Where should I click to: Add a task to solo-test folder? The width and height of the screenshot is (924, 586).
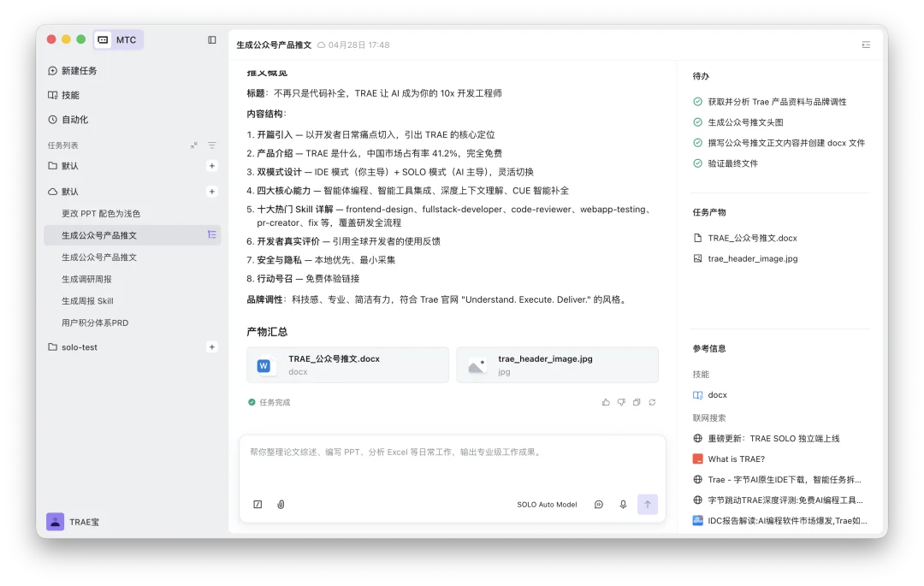211,346
